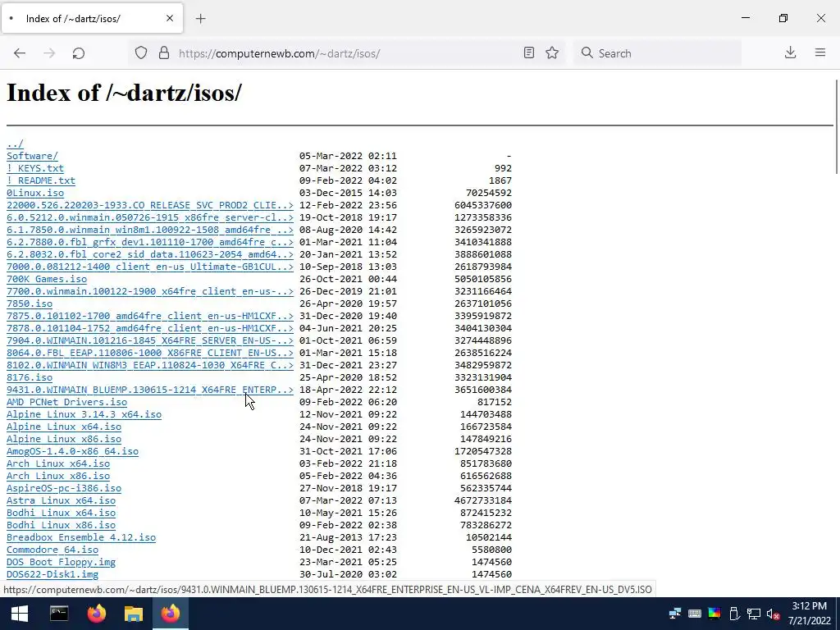Select the Index of /~dartz/isos/ tab
The width and height of the screenshot is (840, 630).
point(92,18)
